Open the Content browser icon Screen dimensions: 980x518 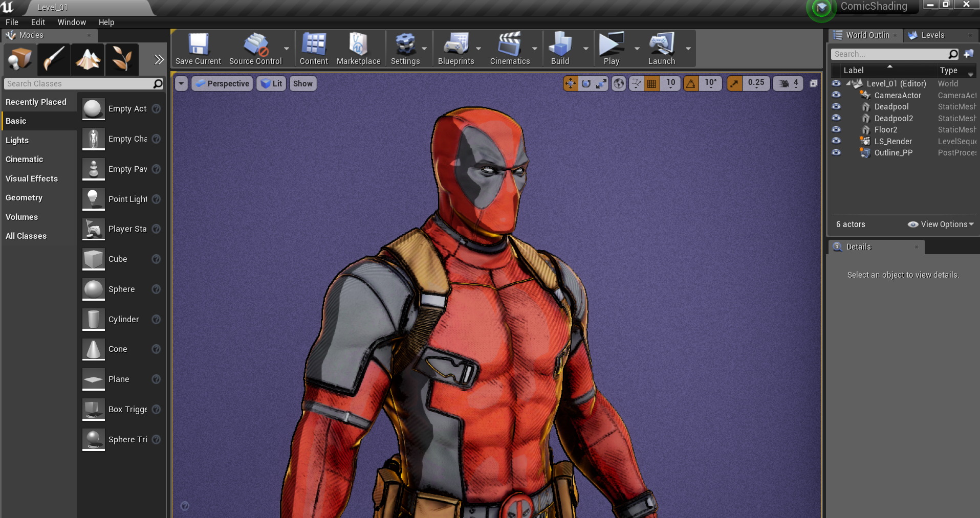[x=314, y=49]
